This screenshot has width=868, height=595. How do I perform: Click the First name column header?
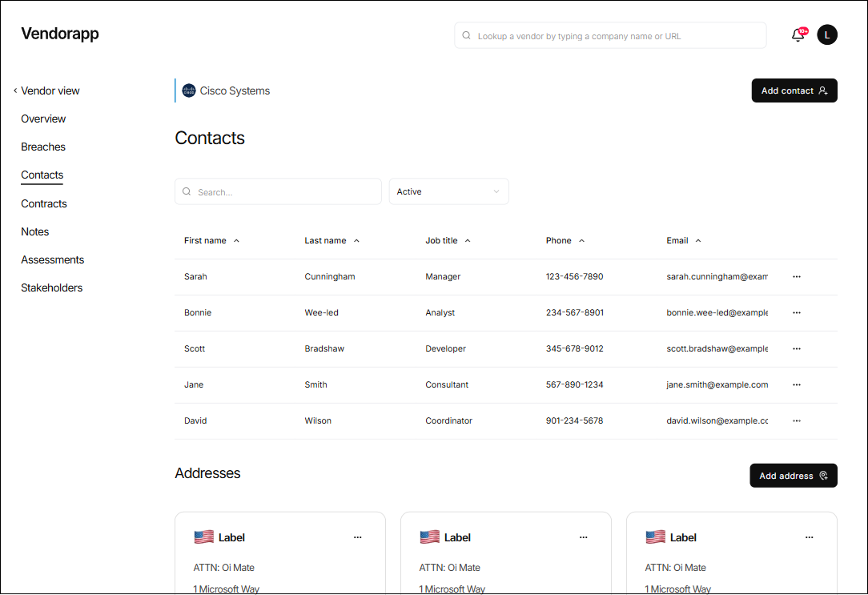point(205,241)
